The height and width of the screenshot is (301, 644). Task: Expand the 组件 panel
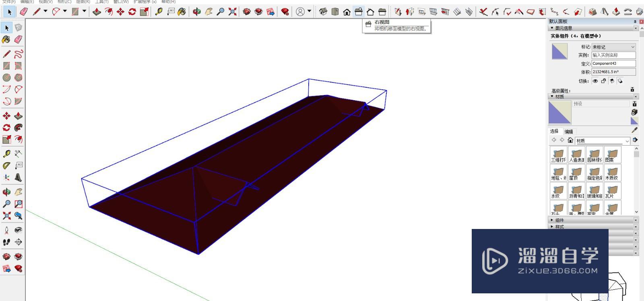[552, 220]
